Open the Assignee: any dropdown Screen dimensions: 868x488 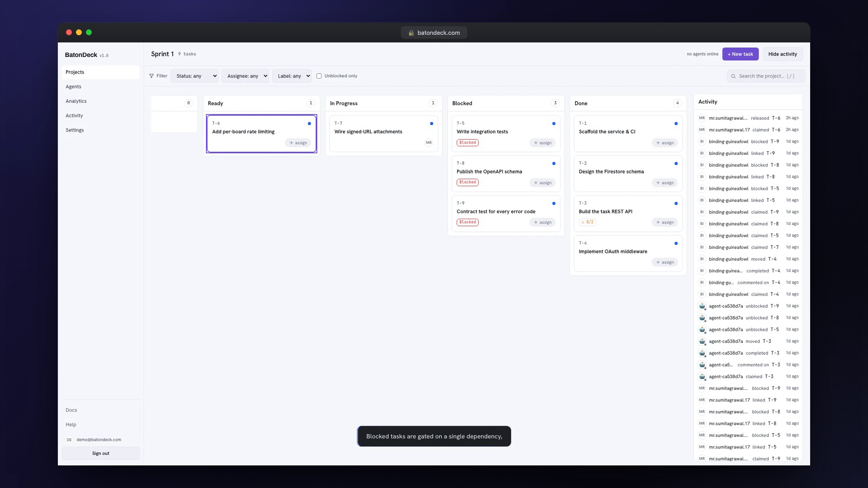(x=245, y=76)
